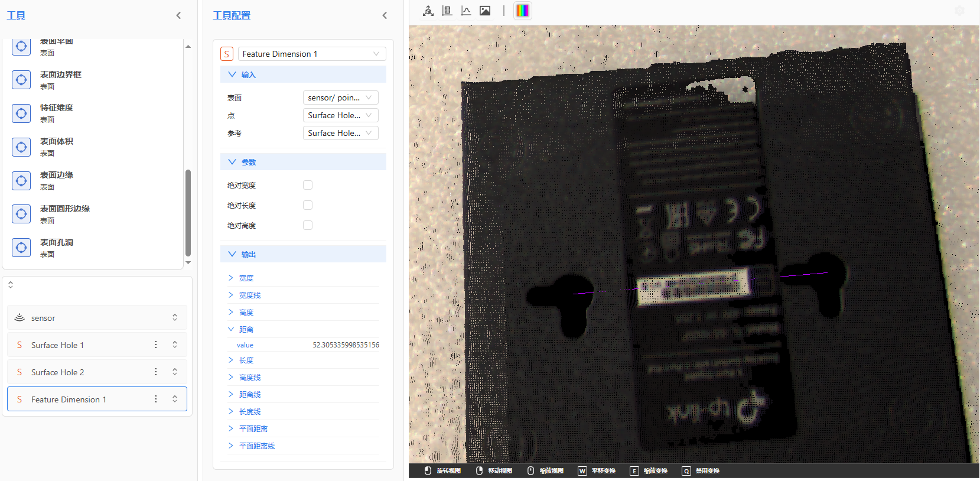980x481 pixels.
Task: Select the 特征维度 tool icon
Action: click(21, 113)
